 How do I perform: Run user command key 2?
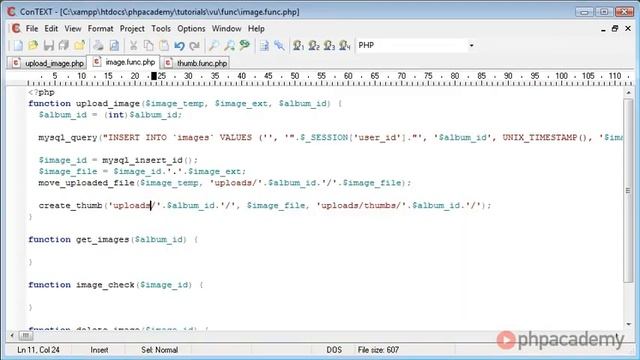314,45
